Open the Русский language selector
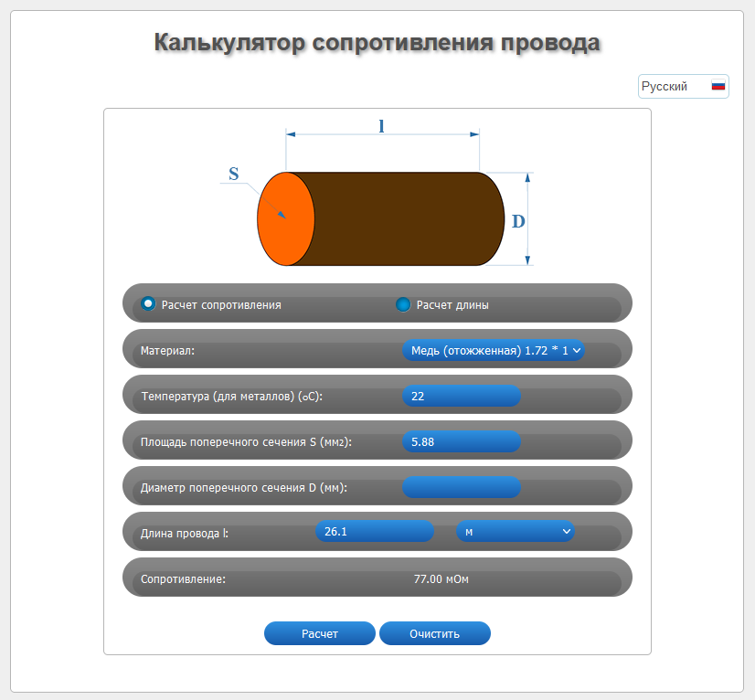The width and height of the screenshot is (755, 700). point(684,86)
